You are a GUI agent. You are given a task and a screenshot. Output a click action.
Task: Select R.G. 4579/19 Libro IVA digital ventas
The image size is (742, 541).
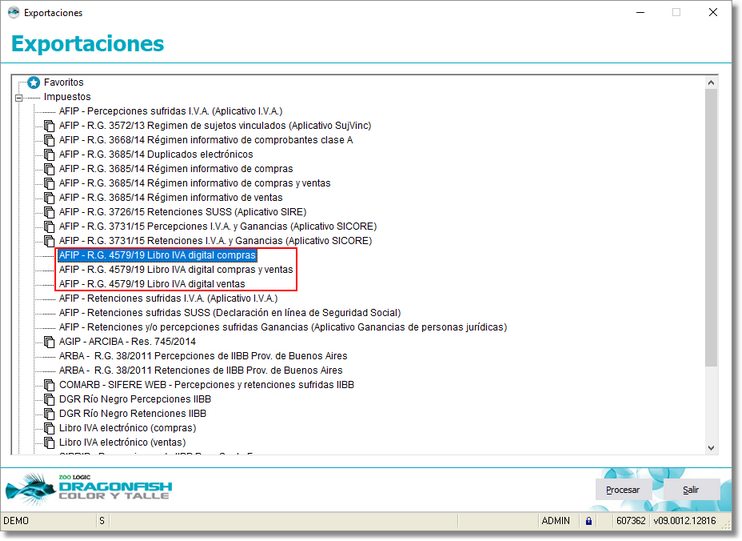tap(152, 284)
